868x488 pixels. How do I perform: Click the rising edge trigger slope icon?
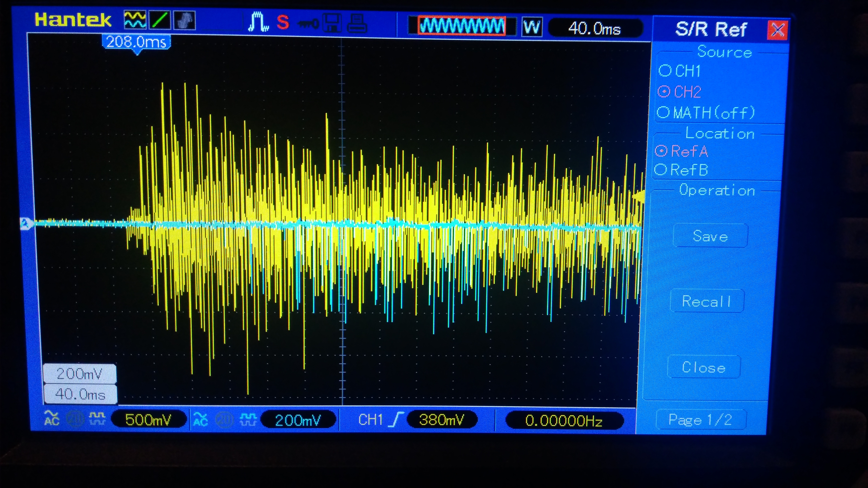[396, 420]
